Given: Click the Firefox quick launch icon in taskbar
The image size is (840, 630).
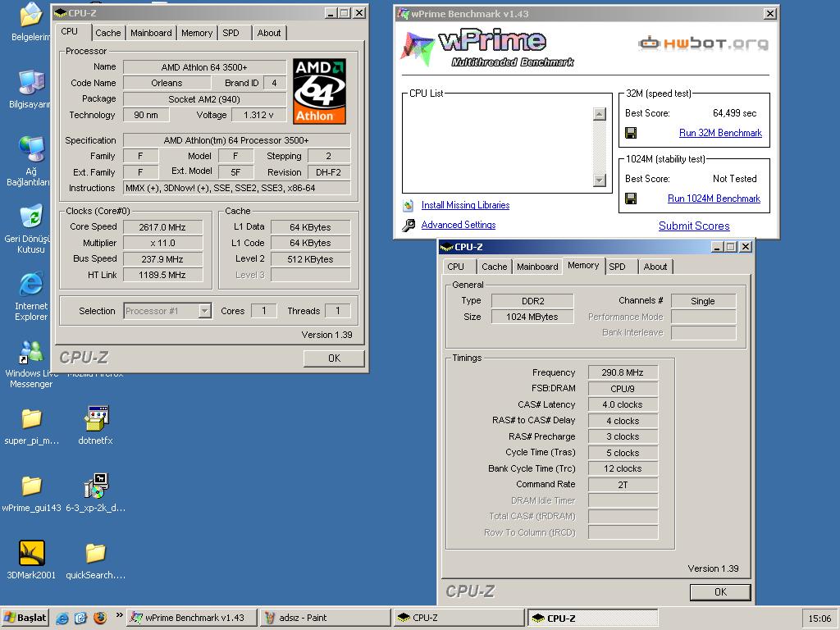Looking at the screenshot, I should click(99, 618).
